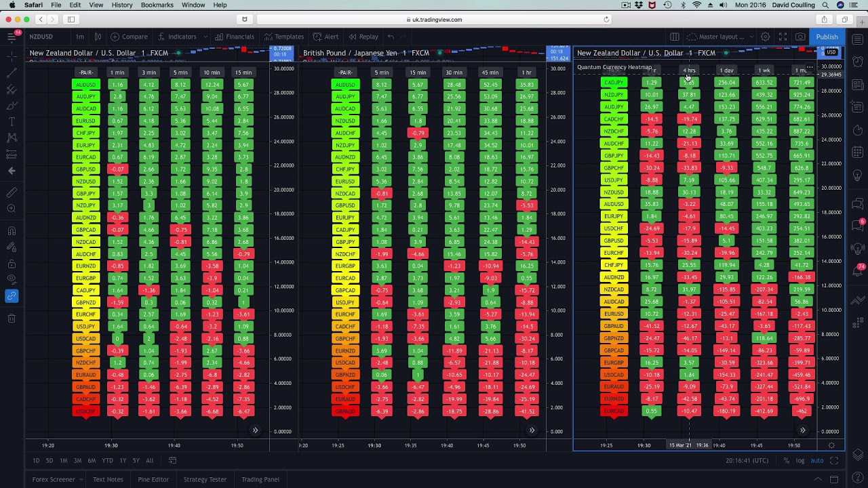
Task: Switch to the Strategy Tester tab
Action: pos(205,479)
